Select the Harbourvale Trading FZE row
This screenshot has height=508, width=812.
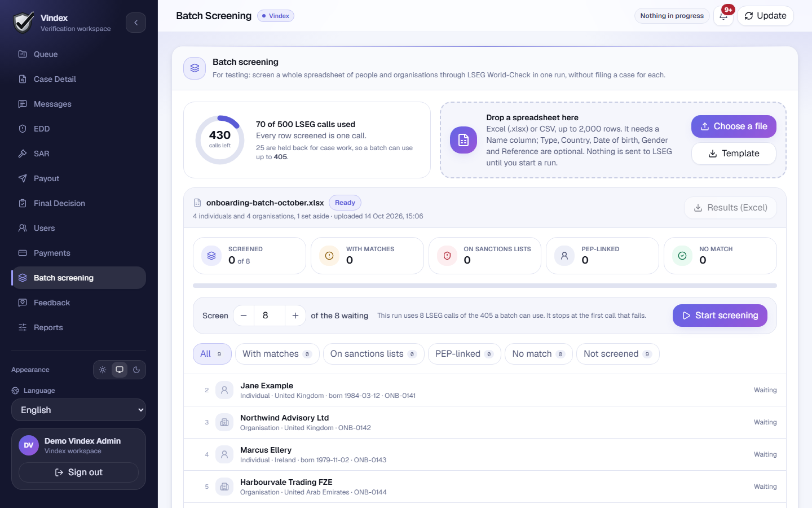click(485, 487)
